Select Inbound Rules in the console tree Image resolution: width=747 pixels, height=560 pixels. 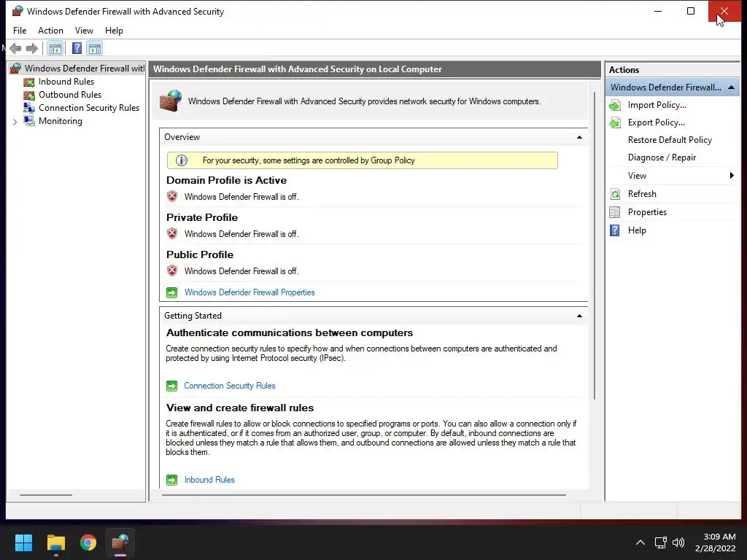66,82
